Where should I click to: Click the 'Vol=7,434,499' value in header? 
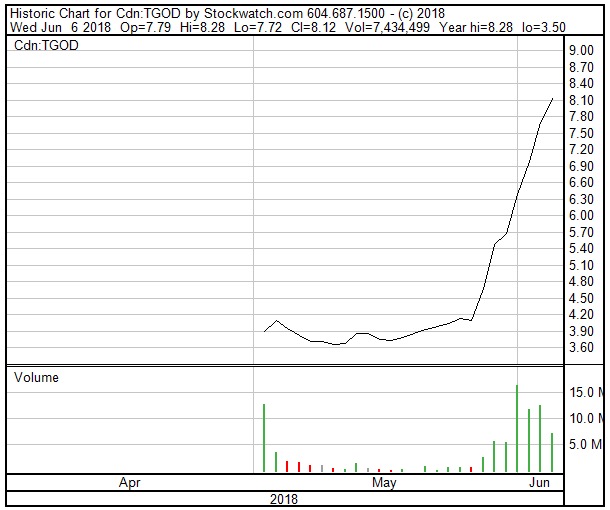click(387, 27)
